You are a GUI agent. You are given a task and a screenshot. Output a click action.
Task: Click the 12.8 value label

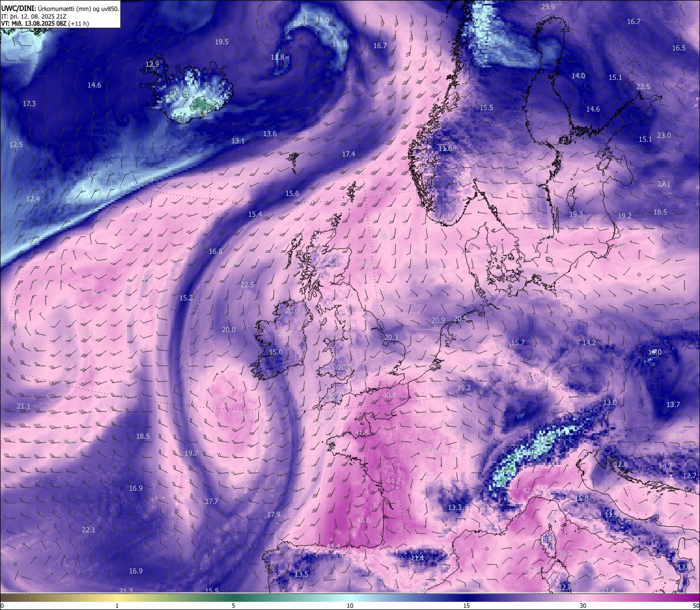tap(621, 464)
